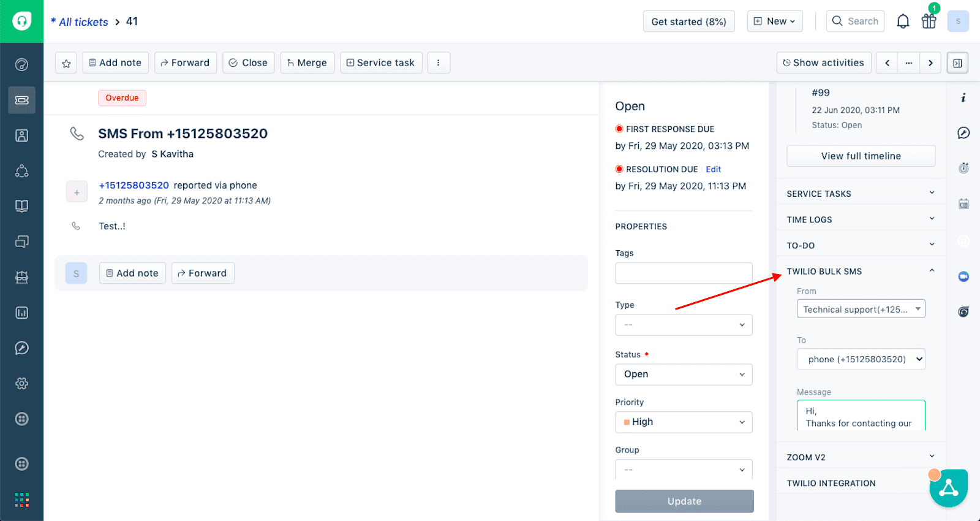
Task: Open Admin settings gear in sidebar
Action: [21, 384]
